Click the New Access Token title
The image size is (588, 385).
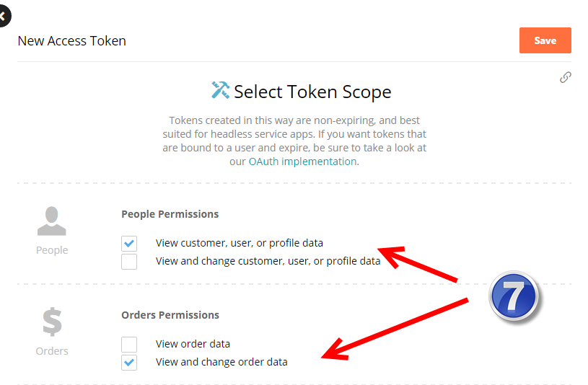(71, 41)
